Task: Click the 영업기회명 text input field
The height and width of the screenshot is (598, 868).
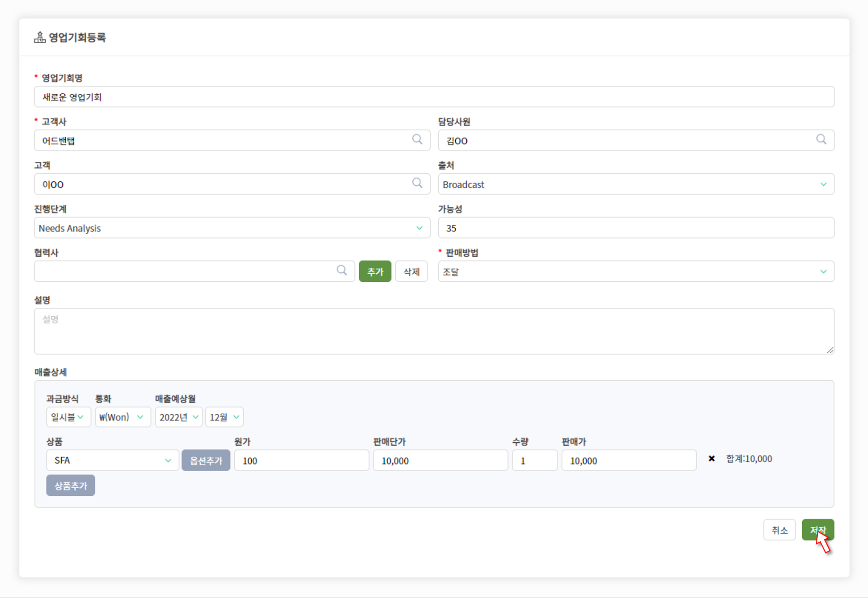Action: tap(434, 97)
